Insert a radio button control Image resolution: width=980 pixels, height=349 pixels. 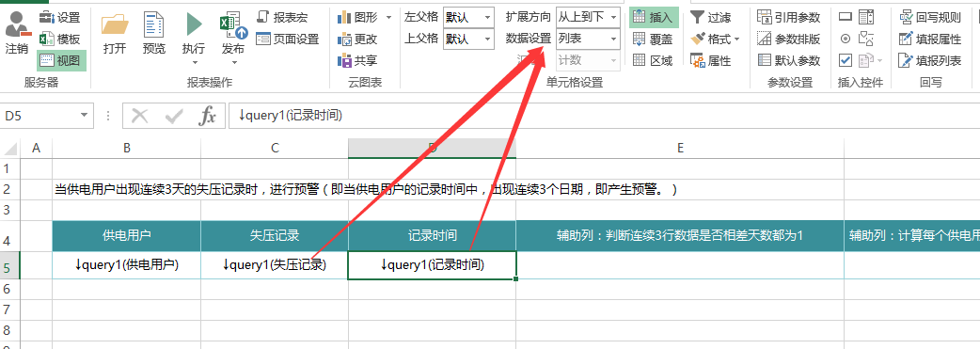coord(846,39)
